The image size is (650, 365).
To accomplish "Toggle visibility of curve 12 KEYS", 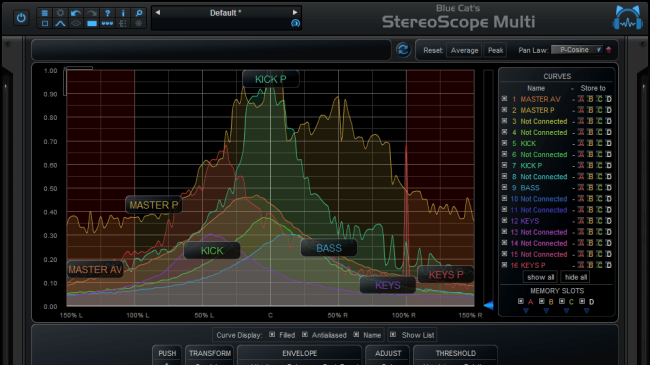I will pos(504,221).
